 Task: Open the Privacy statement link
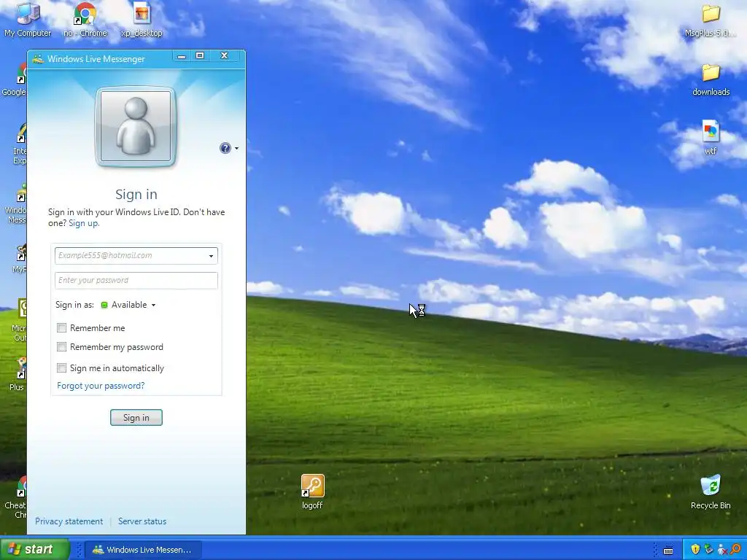[x=69, y=521]
